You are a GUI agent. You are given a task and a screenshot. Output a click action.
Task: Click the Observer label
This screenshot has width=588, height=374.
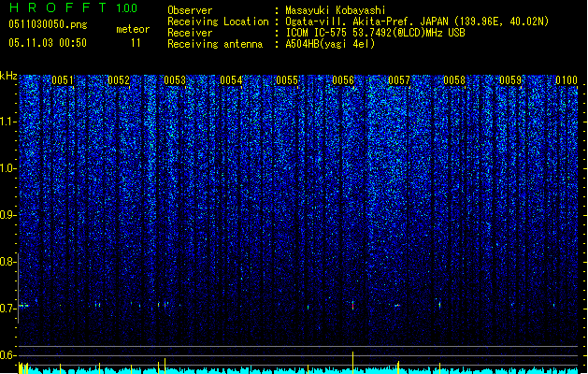coord(190,10)
